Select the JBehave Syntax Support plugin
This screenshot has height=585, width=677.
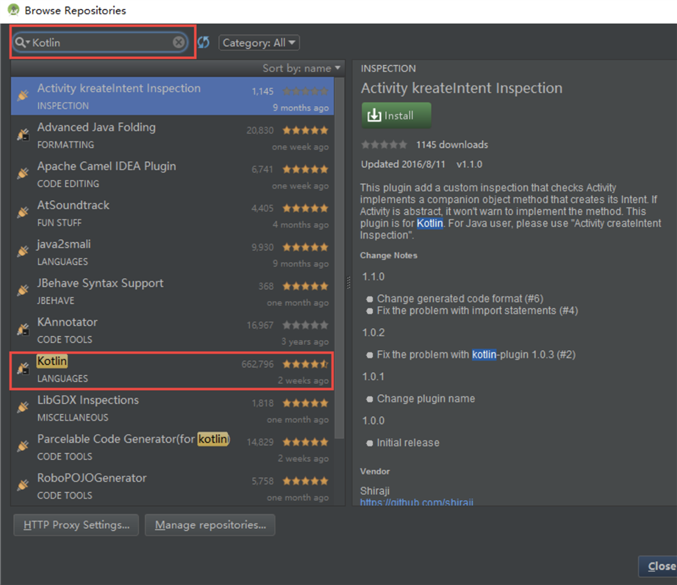click(x=172, y=291)
